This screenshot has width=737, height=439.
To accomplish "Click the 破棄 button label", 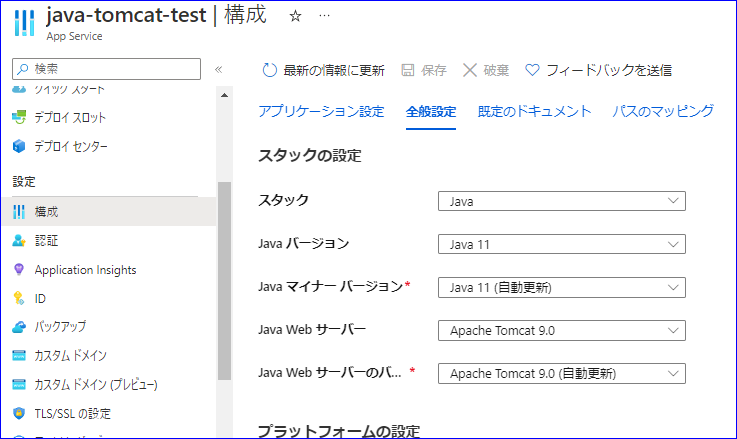I will coord(496,71).
